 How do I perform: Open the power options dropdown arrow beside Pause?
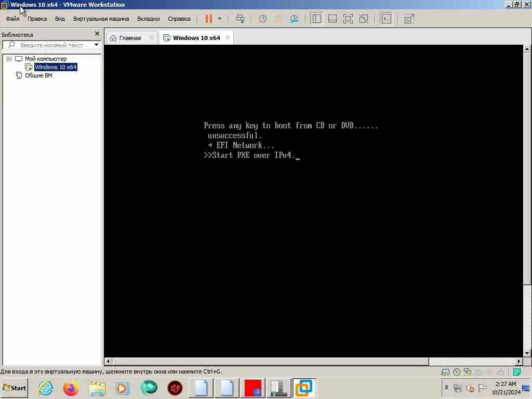(x=220, y=19)
